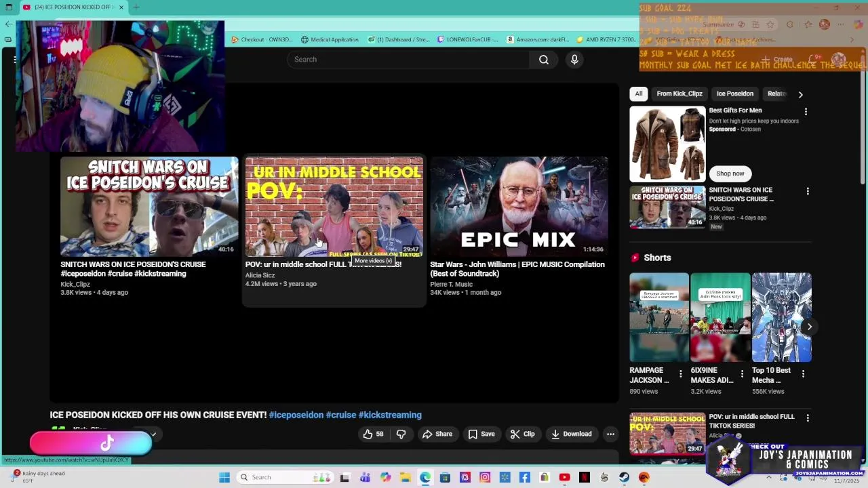Open File Explorer from taskbar
This screenshot has width=868, height=488.
(x=405, y=477)
